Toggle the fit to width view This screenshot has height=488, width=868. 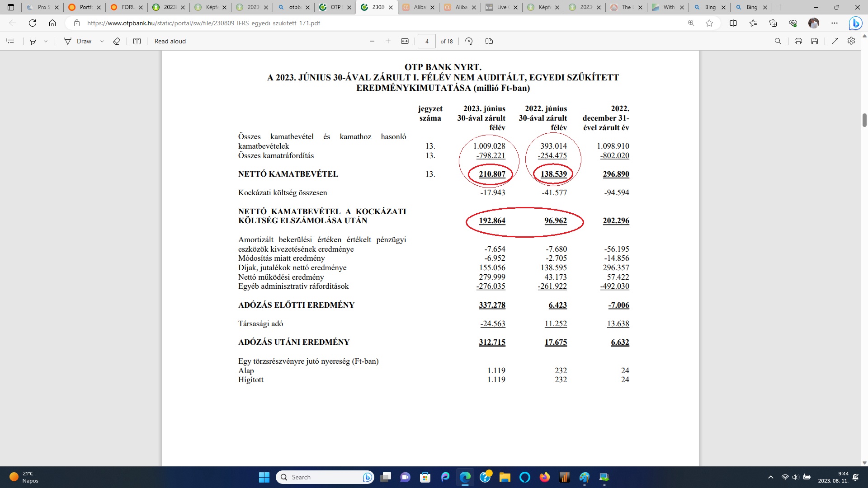pyautogui.click(x=405, y=41)
